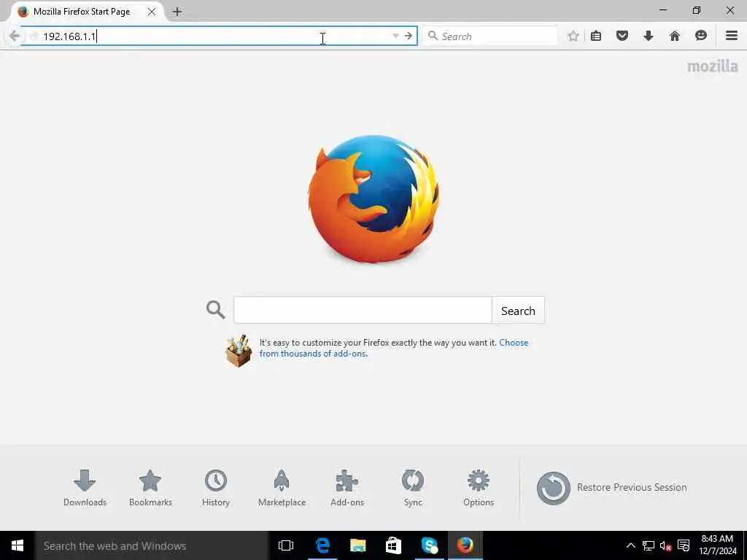Screen dimensions: 747x560
Task: Open Options from start page shortcuts
Action: [x=479, y=488]
